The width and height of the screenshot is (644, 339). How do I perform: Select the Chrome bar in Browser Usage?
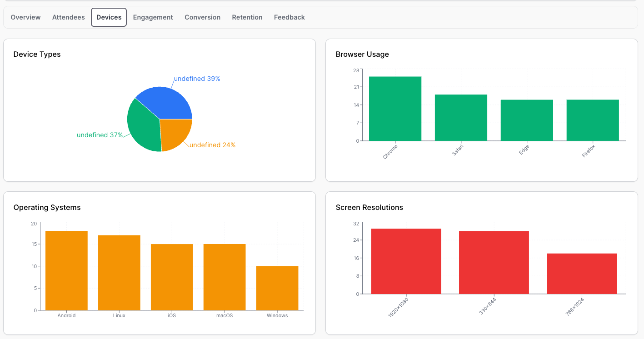click(395, 109)
